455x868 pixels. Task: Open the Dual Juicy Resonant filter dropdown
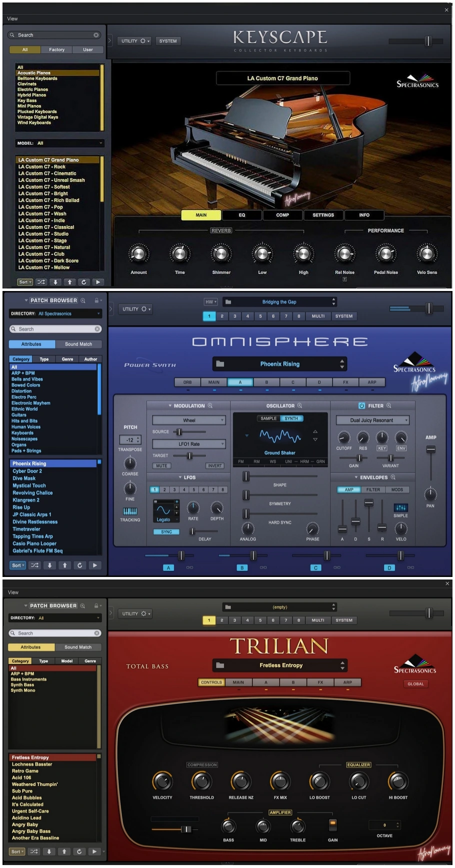point(372,420)
